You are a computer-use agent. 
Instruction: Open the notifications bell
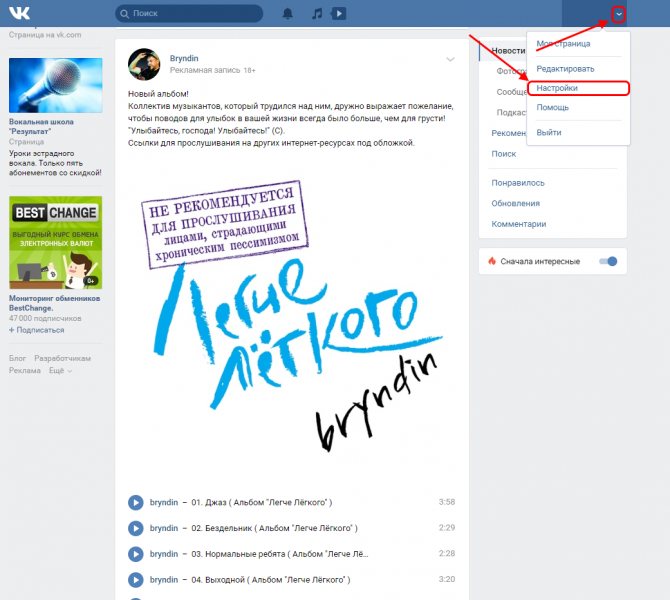pyautogui.click(x=288, y=14)
